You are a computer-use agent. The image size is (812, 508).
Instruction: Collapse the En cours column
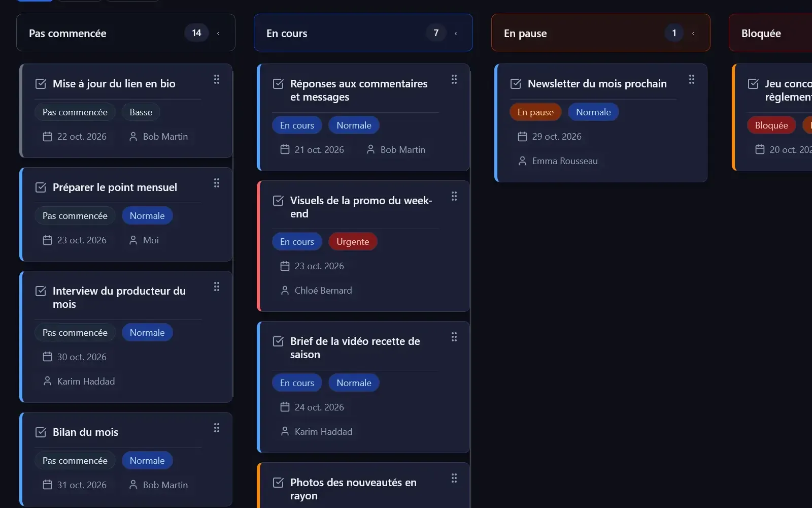click(456, 34)
